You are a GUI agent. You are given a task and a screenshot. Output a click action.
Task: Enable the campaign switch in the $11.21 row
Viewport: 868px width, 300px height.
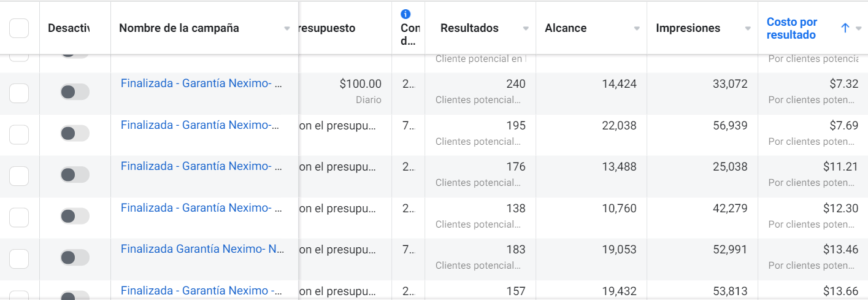pos(75,175)
